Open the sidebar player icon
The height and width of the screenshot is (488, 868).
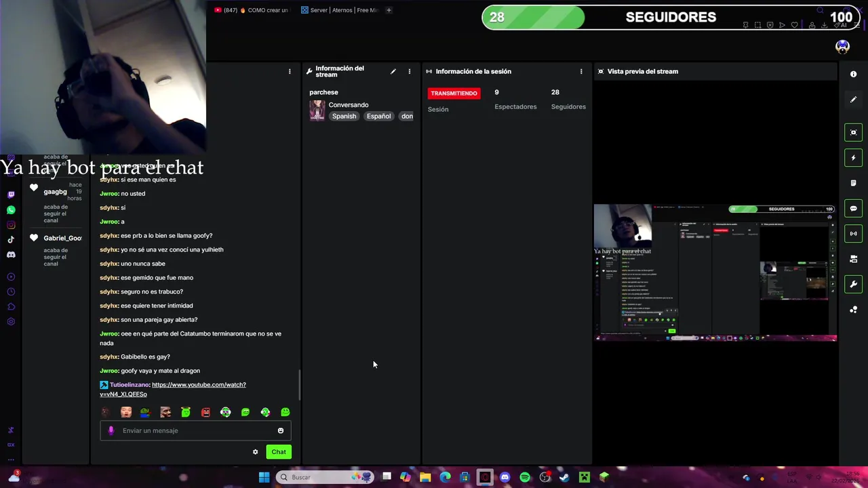(11, 277)
